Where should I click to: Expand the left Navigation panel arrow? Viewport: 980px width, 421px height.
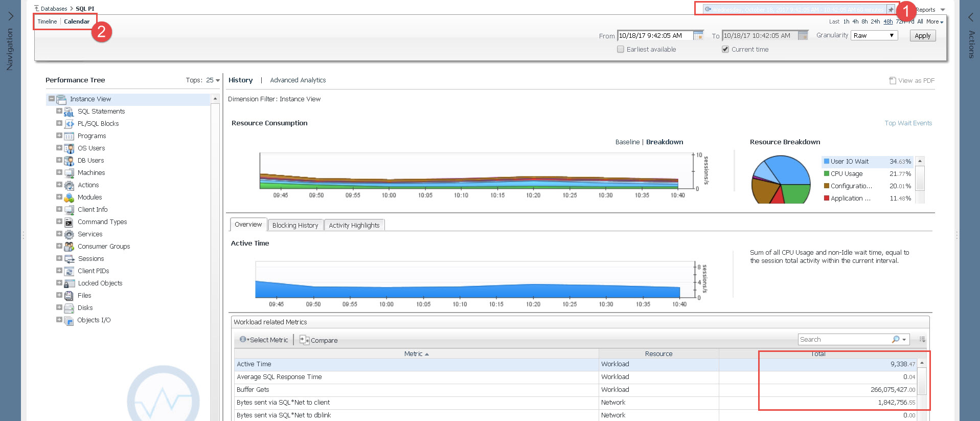tap(10, 16)
